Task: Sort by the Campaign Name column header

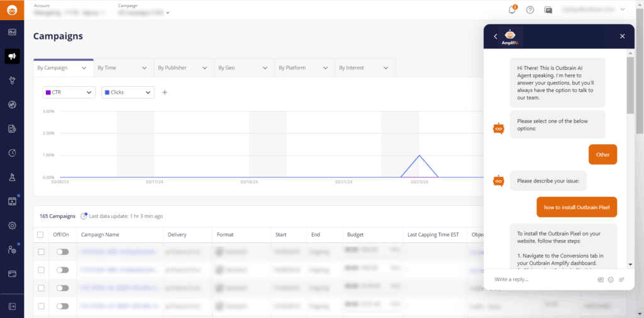Action: point(100,234)
